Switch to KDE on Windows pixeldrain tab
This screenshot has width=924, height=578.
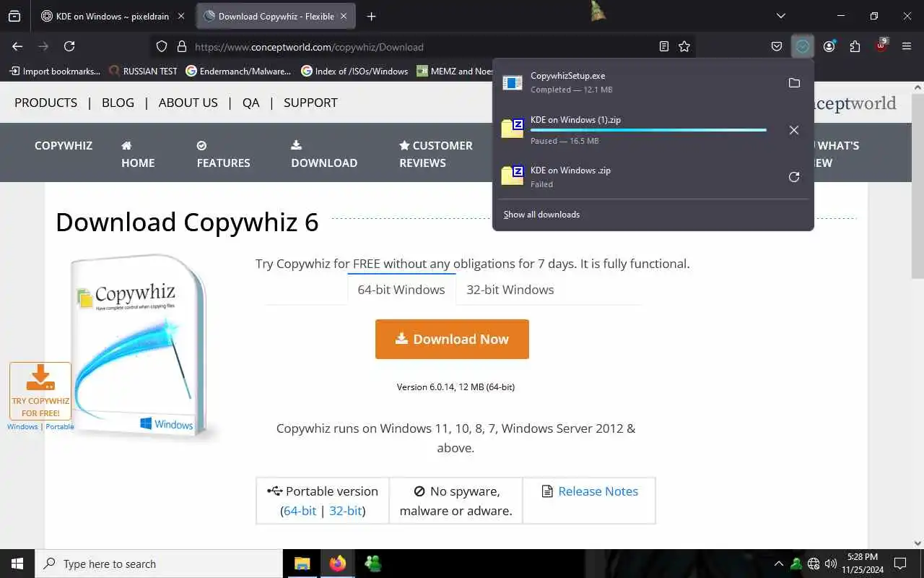click(x=114, y=16)
